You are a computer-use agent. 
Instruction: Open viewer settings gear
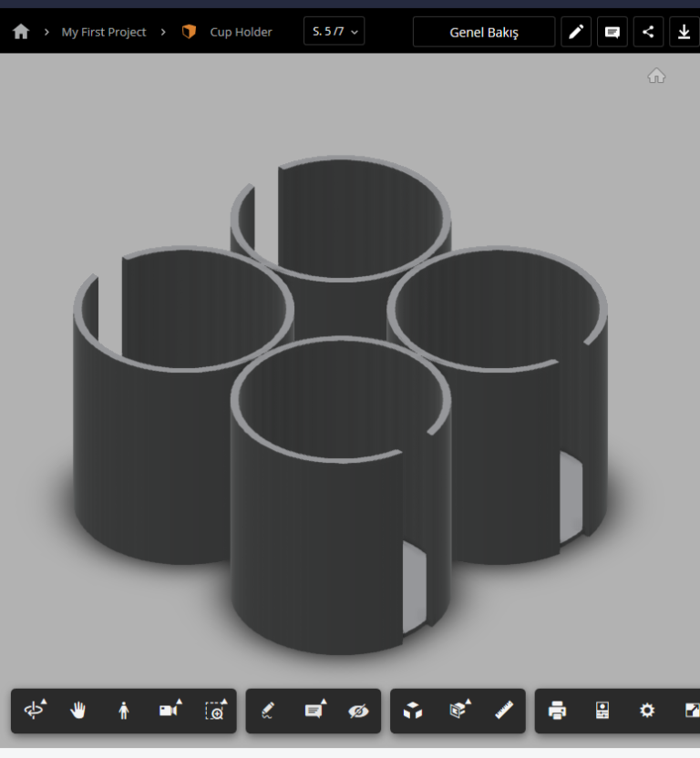pyautogui.click(x=646, y=711)
